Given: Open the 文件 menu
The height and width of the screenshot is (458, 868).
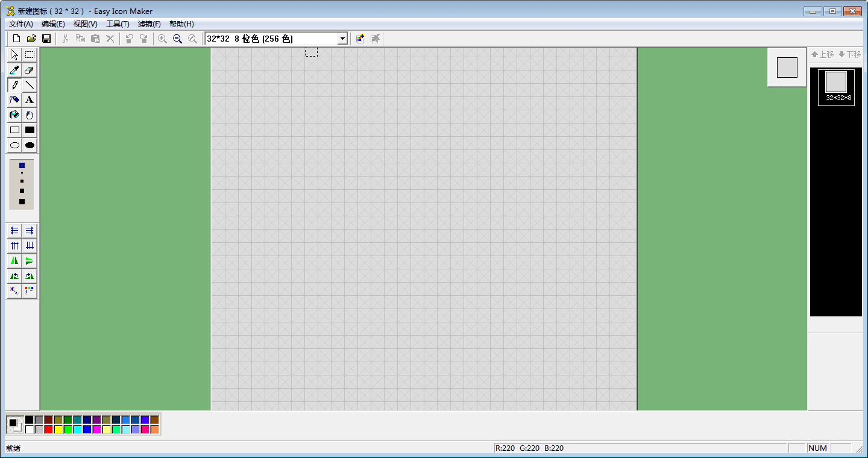Looking at the screenshot, I should (x=19, y=24).
